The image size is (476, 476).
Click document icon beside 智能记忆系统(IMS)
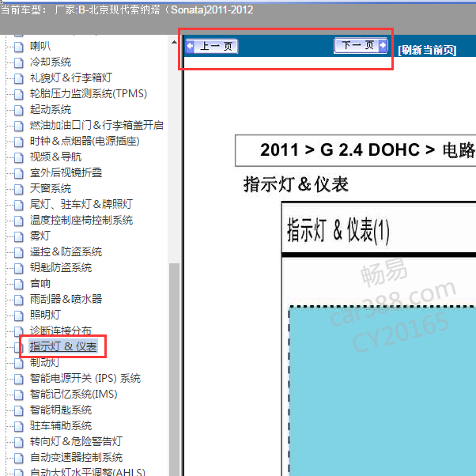(x=19, y=395)
